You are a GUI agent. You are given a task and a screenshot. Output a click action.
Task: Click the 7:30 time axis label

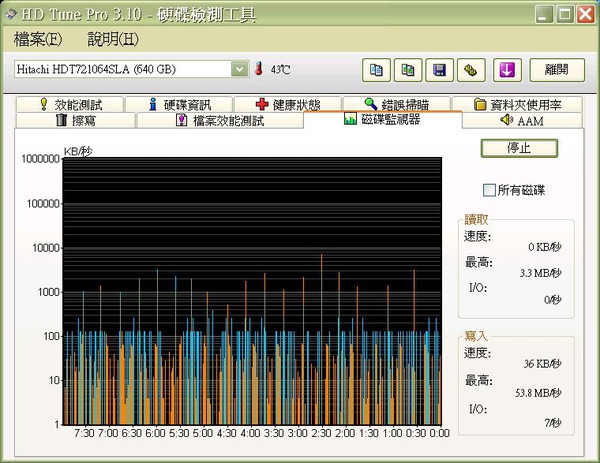(x=84, y=433)
